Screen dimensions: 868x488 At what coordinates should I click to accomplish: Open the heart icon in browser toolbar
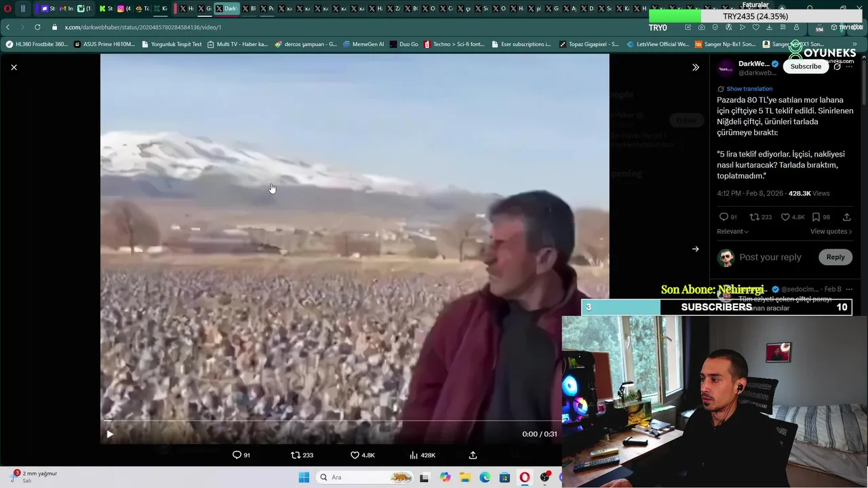coord(755,28)
